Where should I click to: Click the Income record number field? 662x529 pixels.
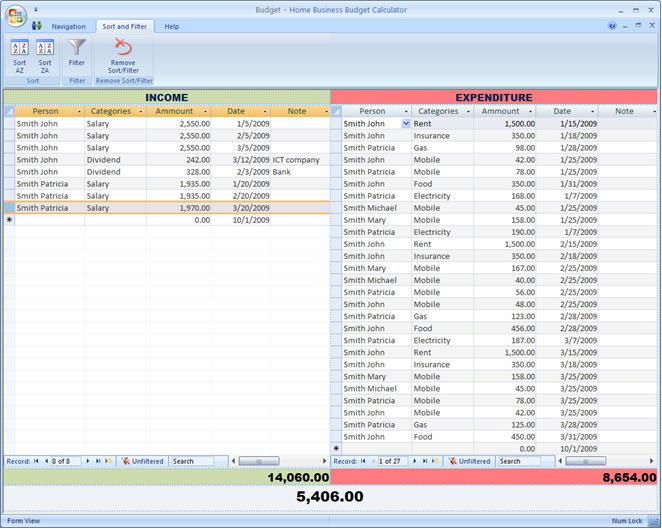(x=65, y=461)
